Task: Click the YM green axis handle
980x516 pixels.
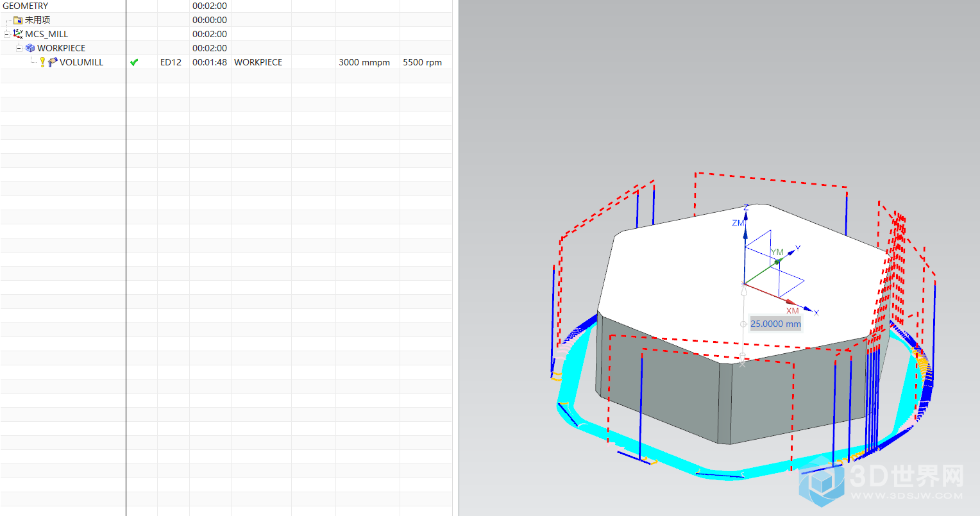Action: pyautogui.click(x=777, y=262)
